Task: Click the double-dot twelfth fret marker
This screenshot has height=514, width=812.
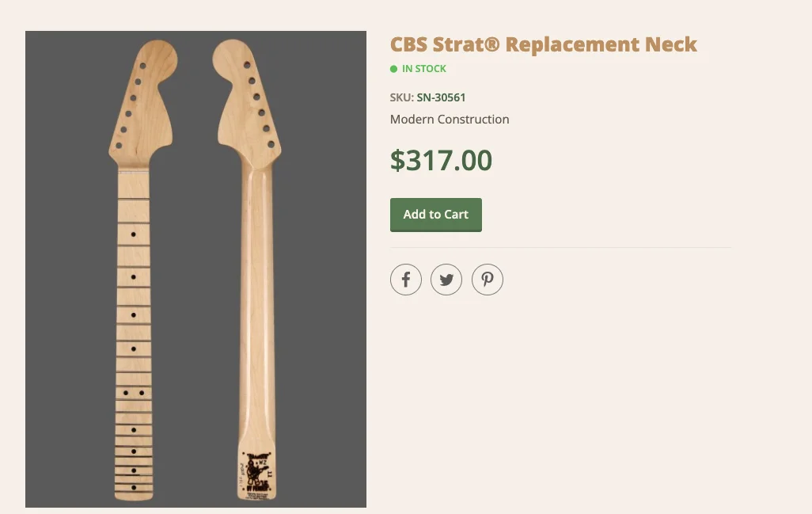Action: [x=133, y=393]
